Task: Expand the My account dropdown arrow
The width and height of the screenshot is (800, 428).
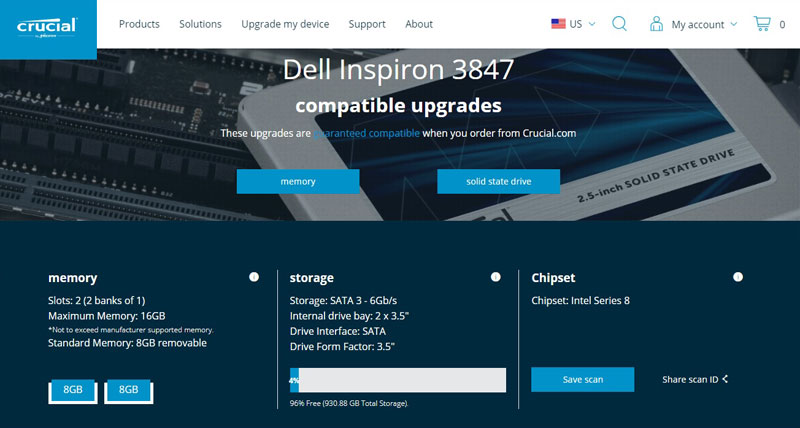Action: pos(734,24)
